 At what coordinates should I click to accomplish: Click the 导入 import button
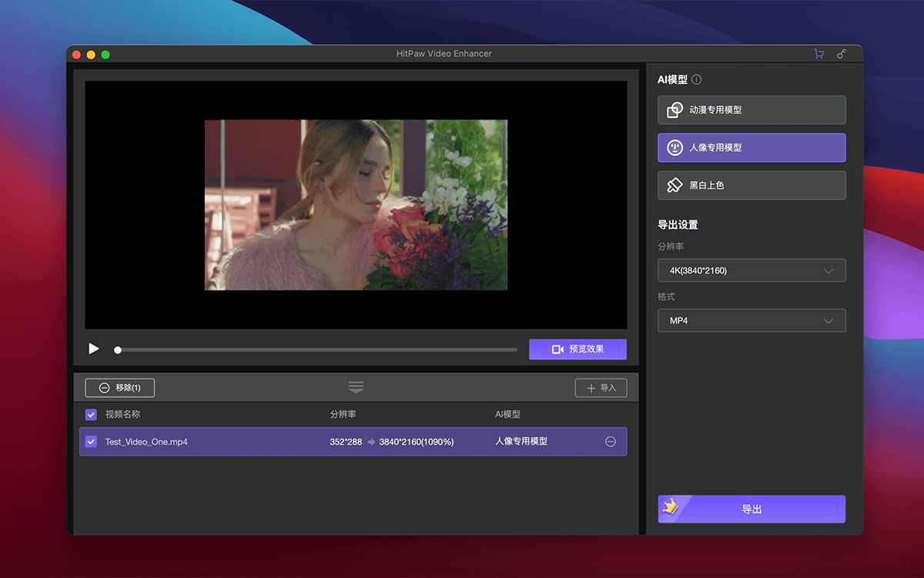click(601, 388)
